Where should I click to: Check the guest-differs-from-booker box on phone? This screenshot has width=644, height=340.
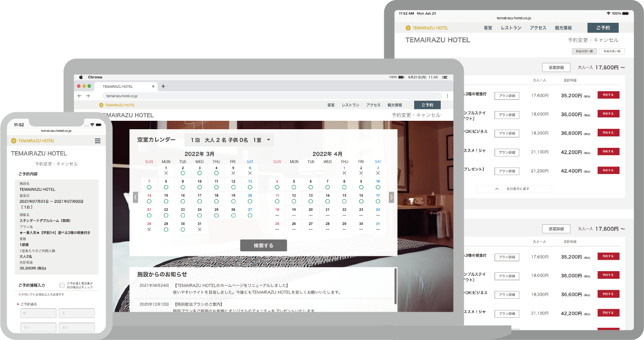tap(62, 285)
